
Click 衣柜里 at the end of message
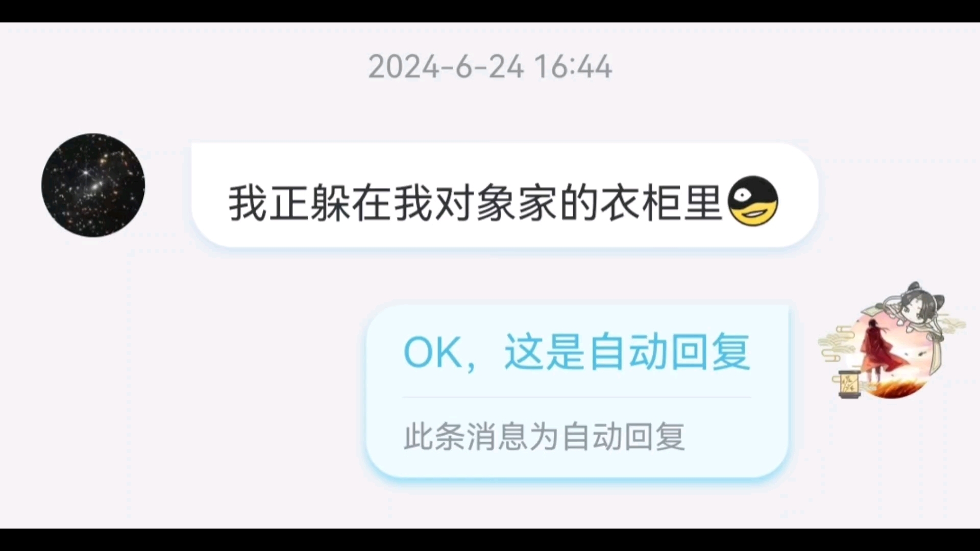pyautogui.click(x=661, y=203)
